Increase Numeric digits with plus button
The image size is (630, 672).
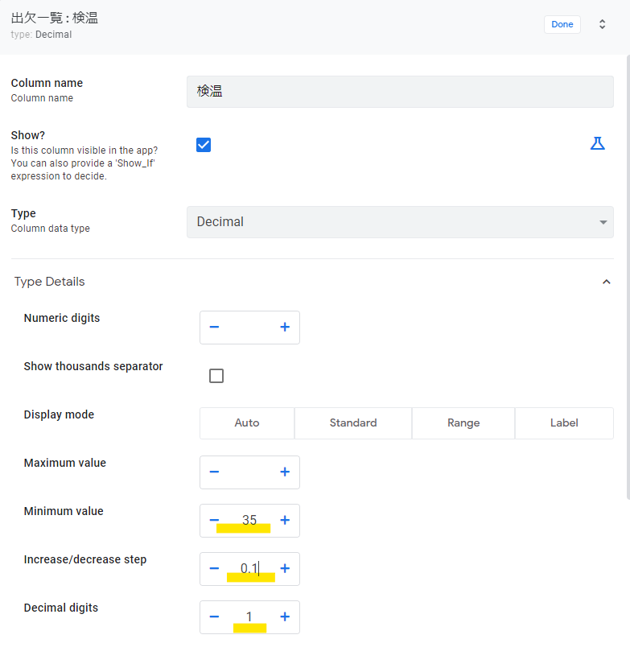pos(285,327)
